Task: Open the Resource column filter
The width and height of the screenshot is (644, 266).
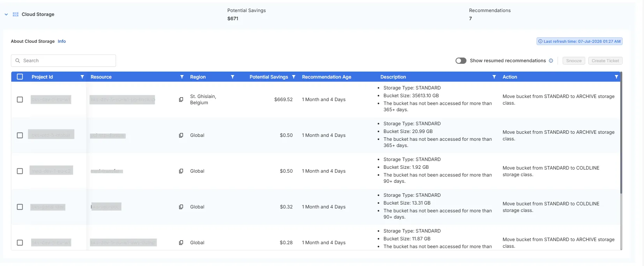Action: 182,77
